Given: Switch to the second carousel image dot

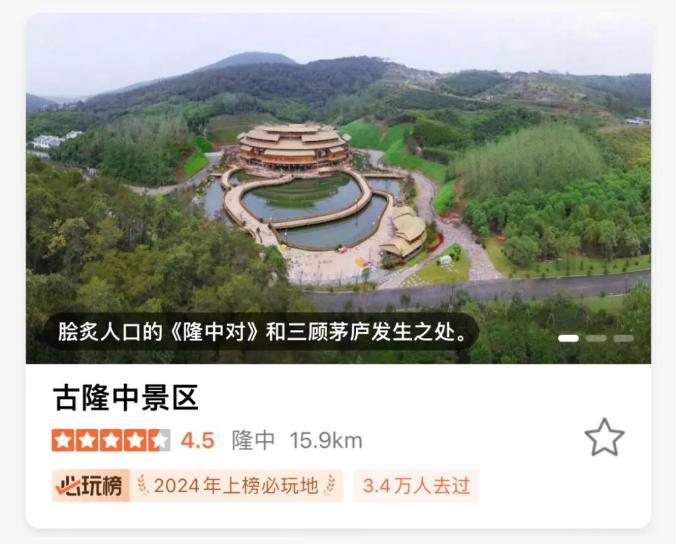Looking at the screenshot, I should (596, 338).
